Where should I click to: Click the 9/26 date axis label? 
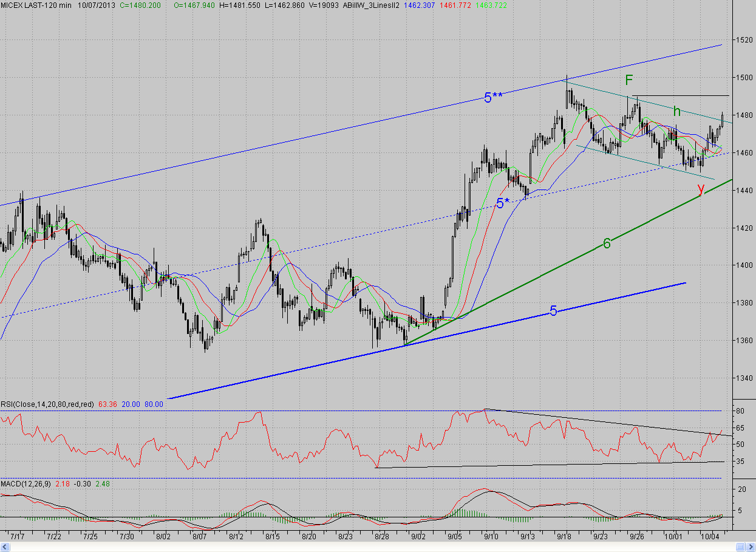pyautogui.click(x=637, y=537)
